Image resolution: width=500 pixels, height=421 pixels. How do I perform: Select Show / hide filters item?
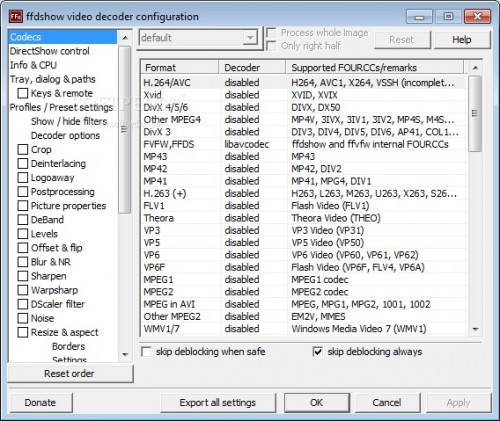point(69,121)
